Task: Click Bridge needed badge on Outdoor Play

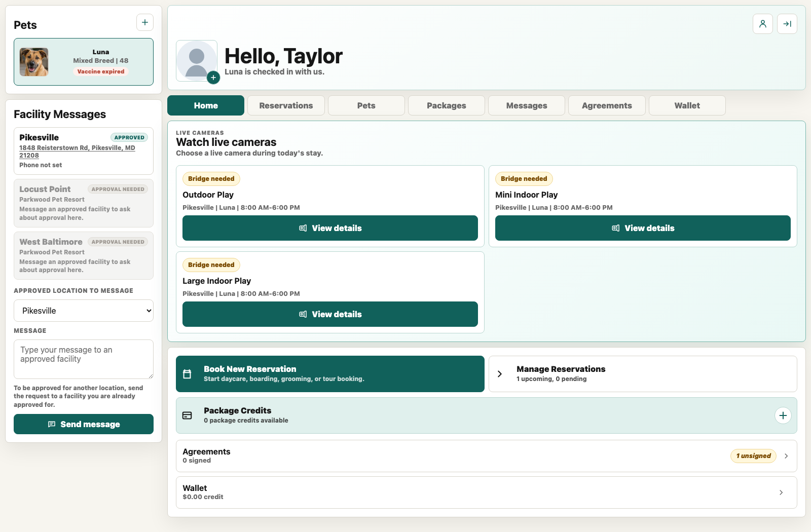Action: [x=211, y=179]
